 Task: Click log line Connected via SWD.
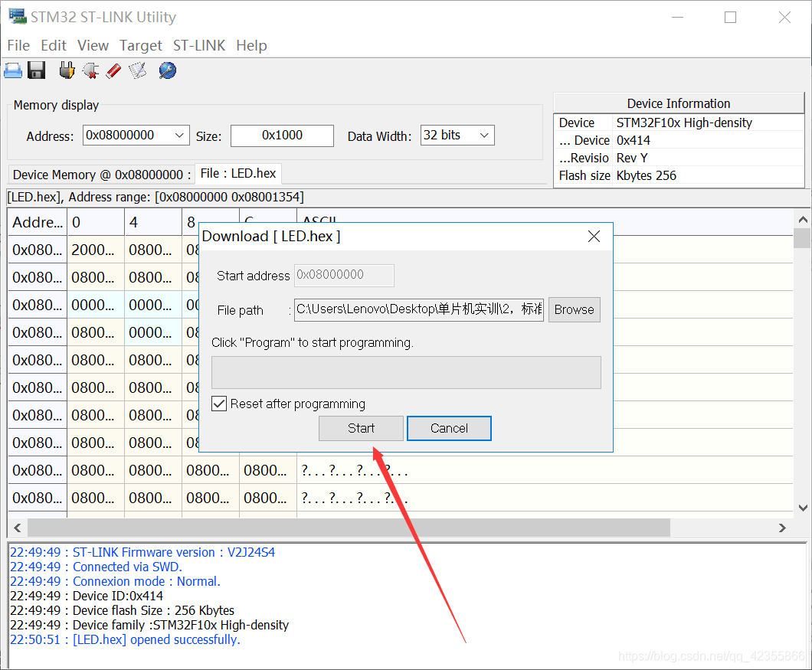(x=96, y=567)
